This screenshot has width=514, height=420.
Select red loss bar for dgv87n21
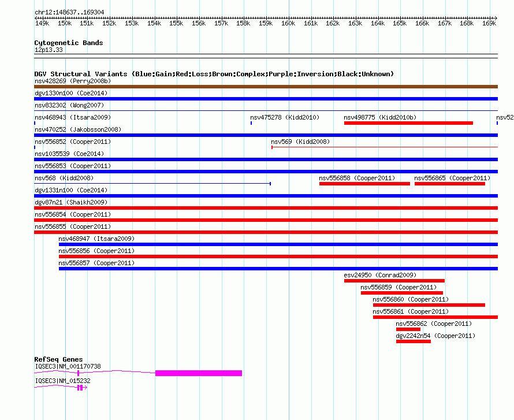pyautogui.click(x=266, y=208)
